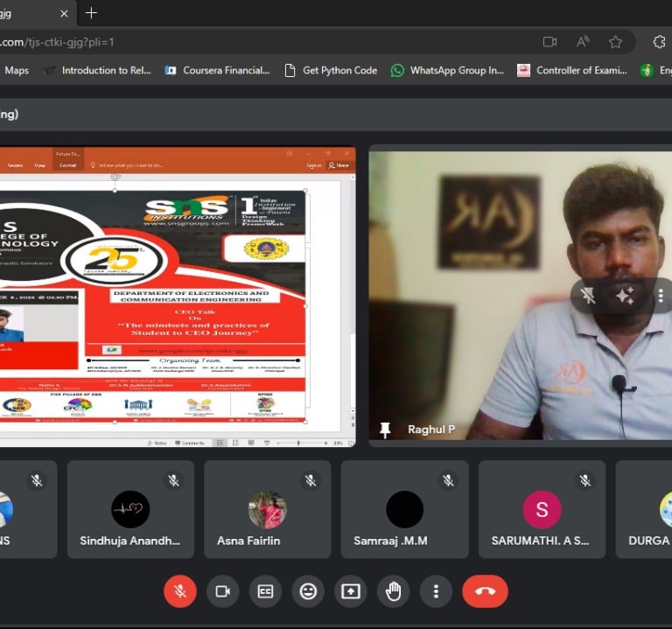This screenshot has height=629, width=672.
Task: Click the Slide Sorter view icon in PowerPoint
Action: click(235, 443)
